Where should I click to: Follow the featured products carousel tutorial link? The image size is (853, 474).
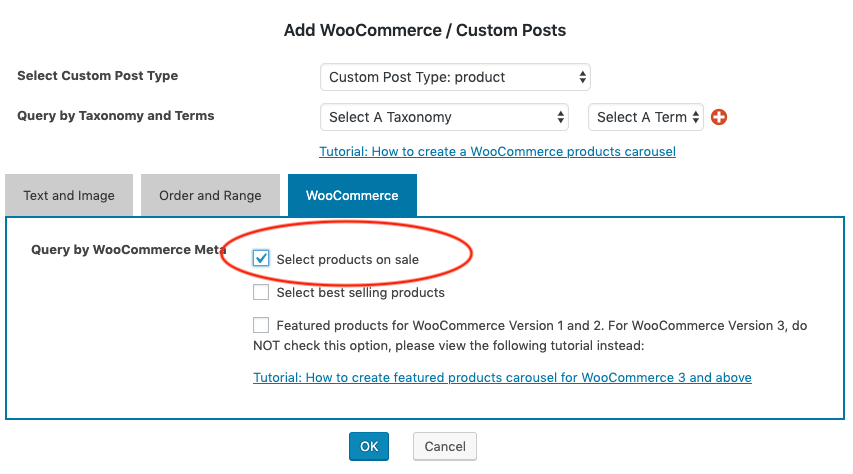pos(502,378)
